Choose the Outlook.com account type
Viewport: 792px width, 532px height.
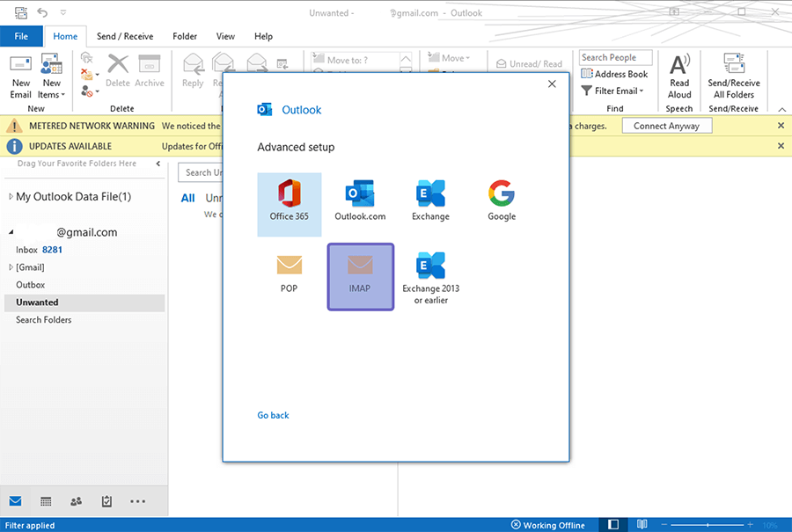360,200
